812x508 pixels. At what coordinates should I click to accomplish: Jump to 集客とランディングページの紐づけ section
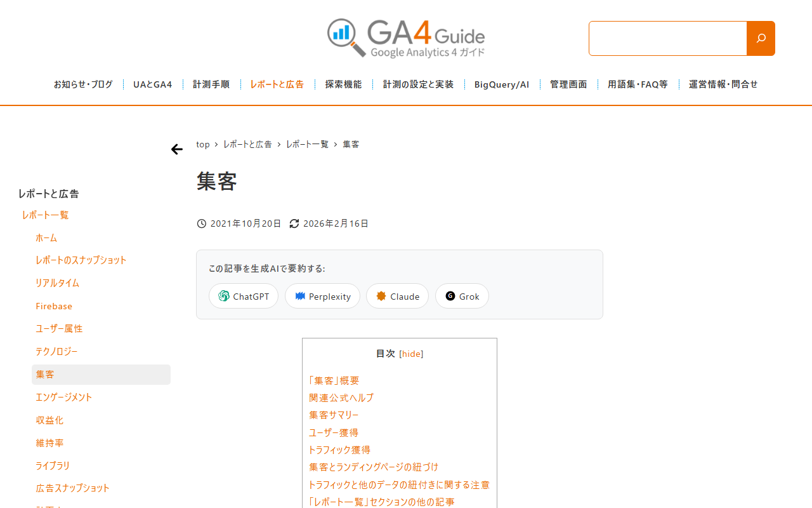click(374, 467)
